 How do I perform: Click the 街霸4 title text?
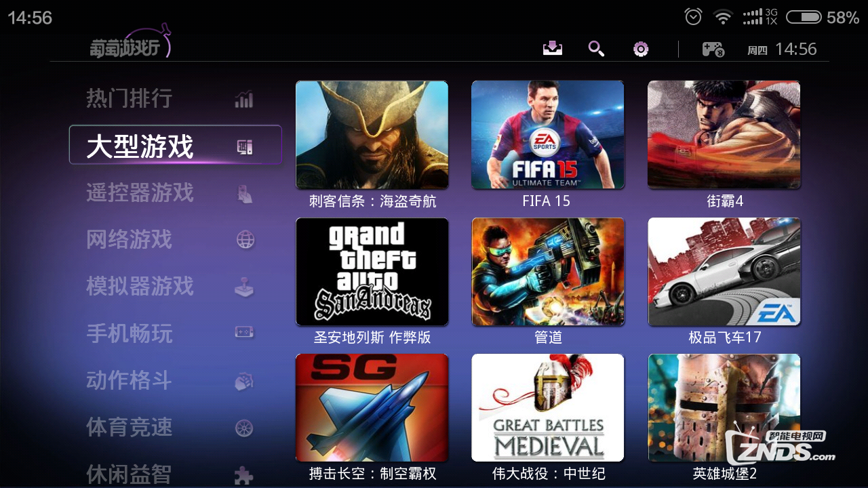(x=725, y=201)
